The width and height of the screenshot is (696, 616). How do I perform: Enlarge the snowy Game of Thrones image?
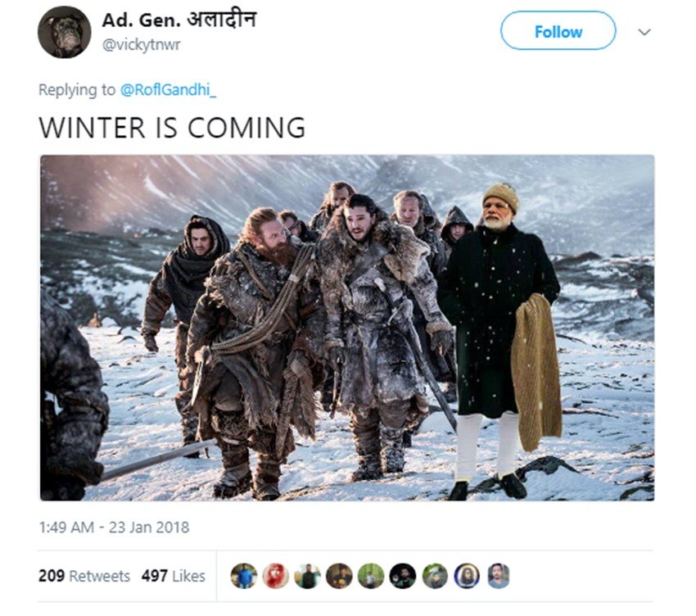pyautogui.click(x=347, y=328)
